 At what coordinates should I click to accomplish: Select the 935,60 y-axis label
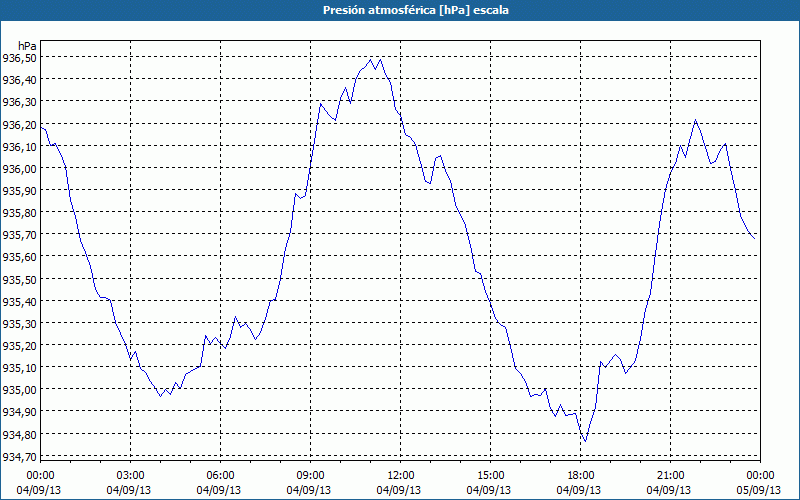tap(19, 257)
